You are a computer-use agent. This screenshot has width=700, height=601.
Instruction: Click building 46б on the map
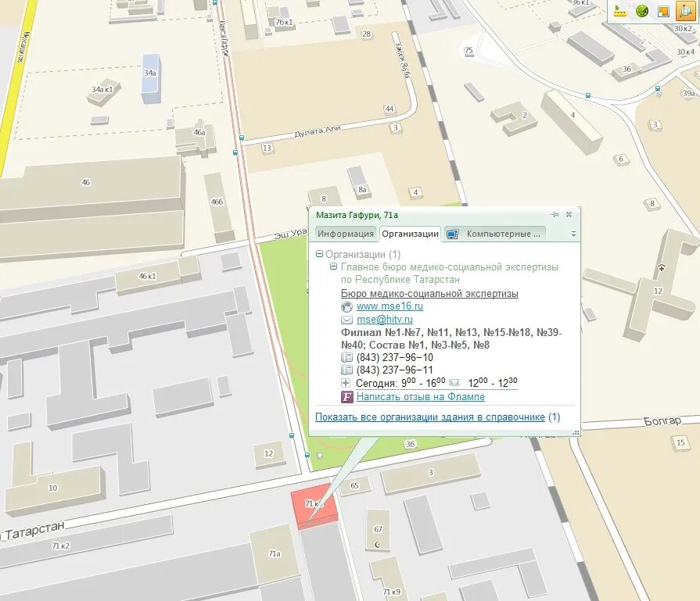(218, 206)
